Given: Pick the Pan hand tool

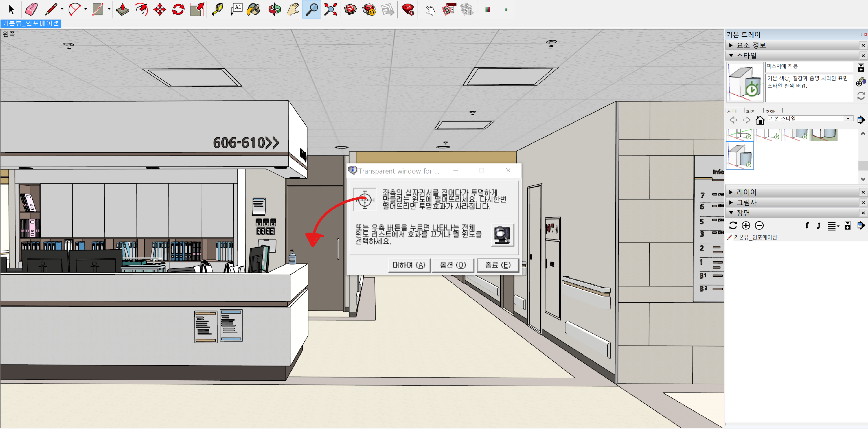Looking at the screenshot, I should [293, 9].
